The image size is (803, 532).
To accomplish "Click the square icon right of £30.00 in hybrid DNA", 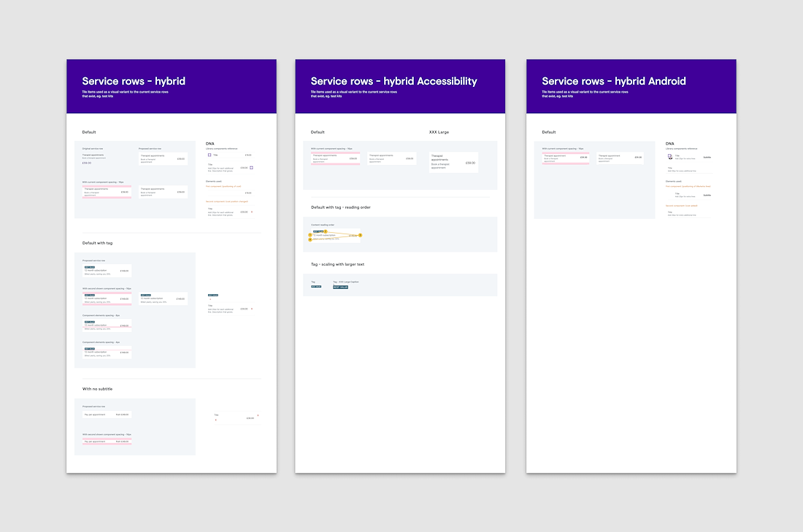I will (x=251, y=167).
